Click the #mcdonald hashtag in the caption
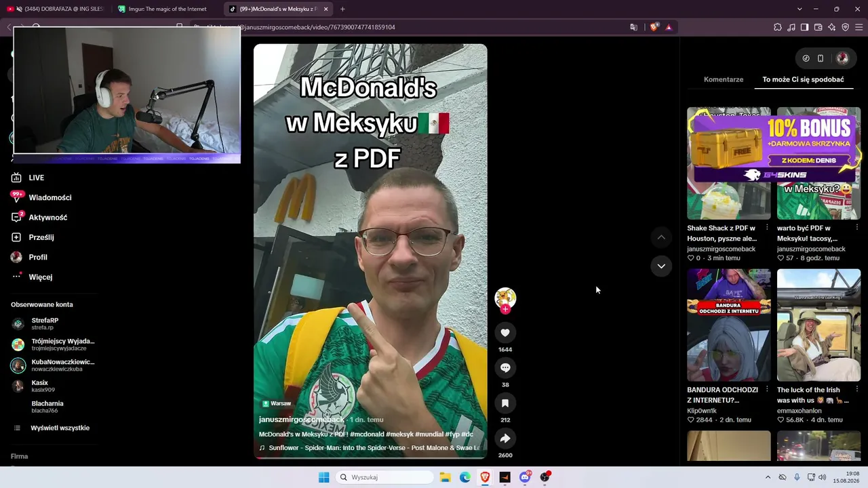 (368, 434)
